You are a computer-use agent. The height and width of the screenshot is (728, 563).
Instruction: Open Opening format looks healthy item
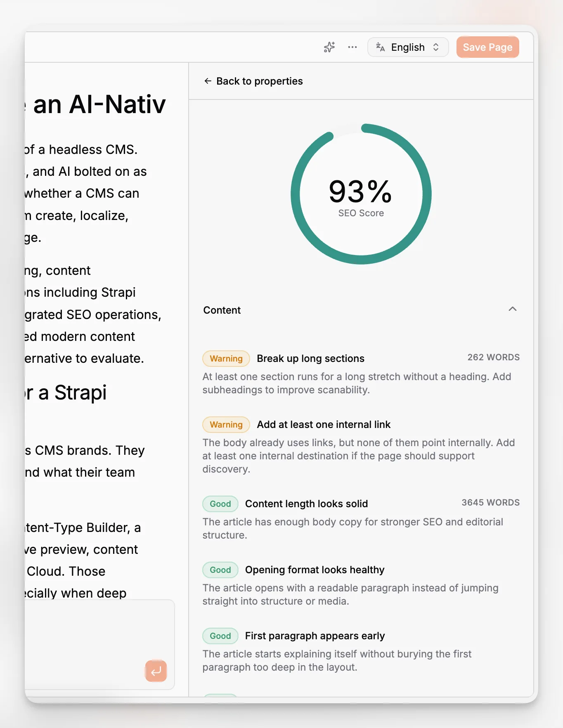pos(315,570)
